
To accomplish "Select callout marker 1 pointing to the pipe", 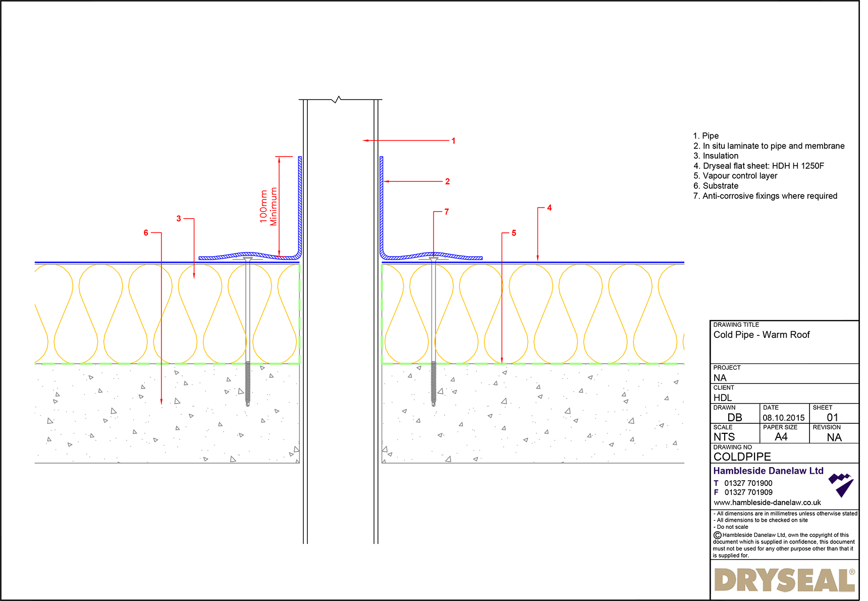I will coord(453,141).
